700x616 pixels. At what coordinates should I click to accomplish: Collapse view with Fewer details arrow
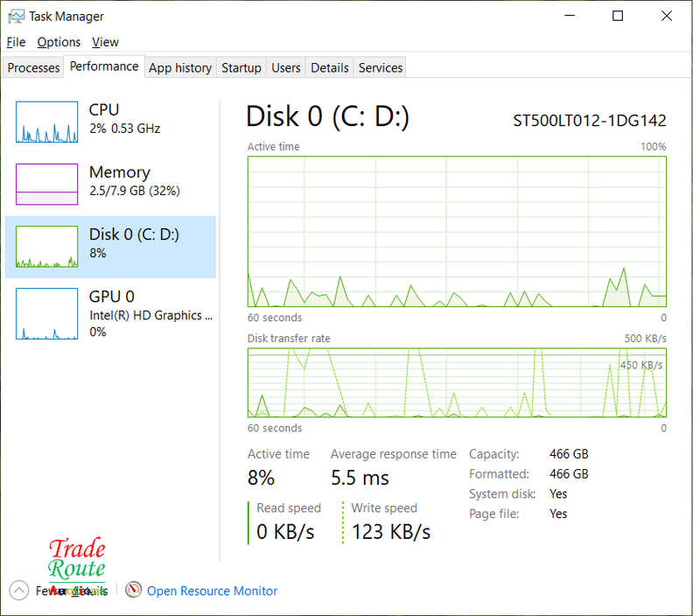pyautogui.click(x=18, y=591)
